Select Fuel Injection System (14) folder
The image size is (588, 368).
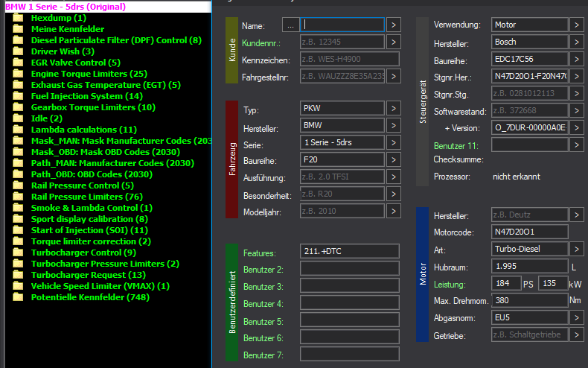click(x=87, y=96)
